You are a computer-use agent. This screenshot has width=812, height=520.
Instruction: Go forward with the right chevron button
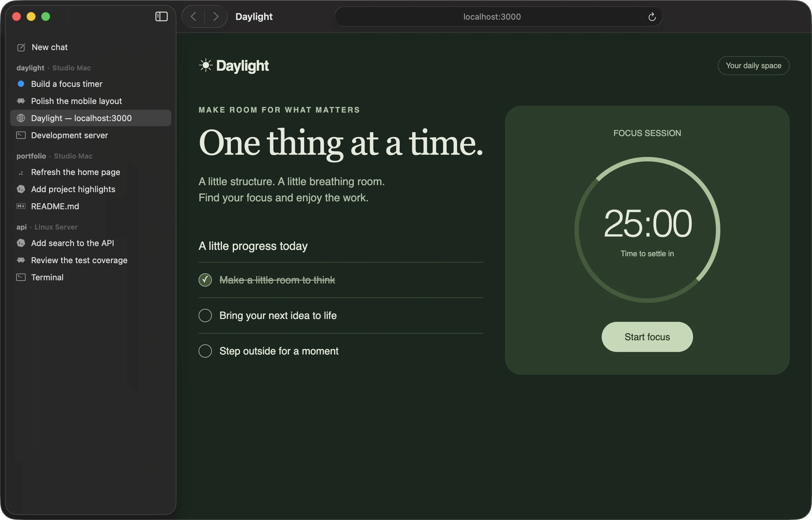[x=216, y=16]
